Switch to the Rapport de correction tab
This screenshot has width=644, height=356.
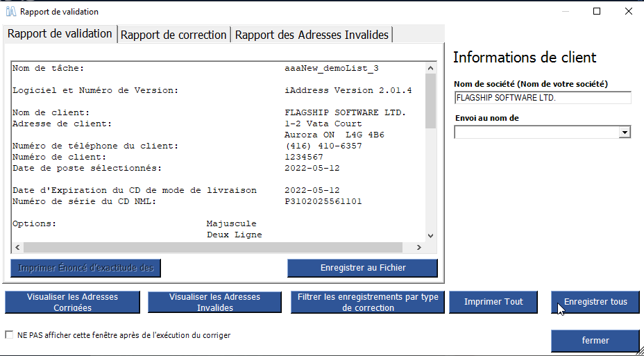click(173, 35)
